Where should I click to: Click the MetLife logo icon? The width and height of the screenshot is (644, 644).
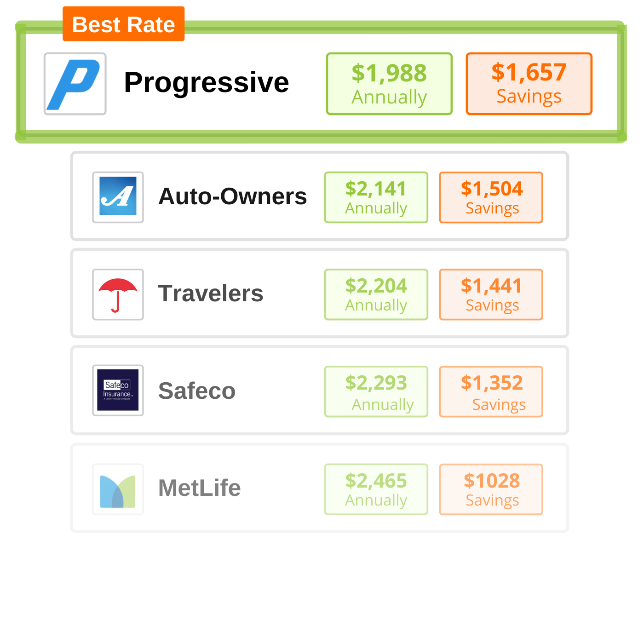click(x=118, y=489)
